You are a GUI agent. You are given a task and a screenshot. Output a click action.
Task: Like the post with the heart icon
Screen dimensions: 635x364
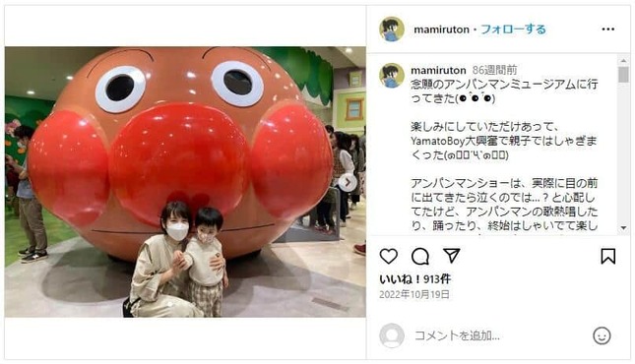tap(388, 257)
